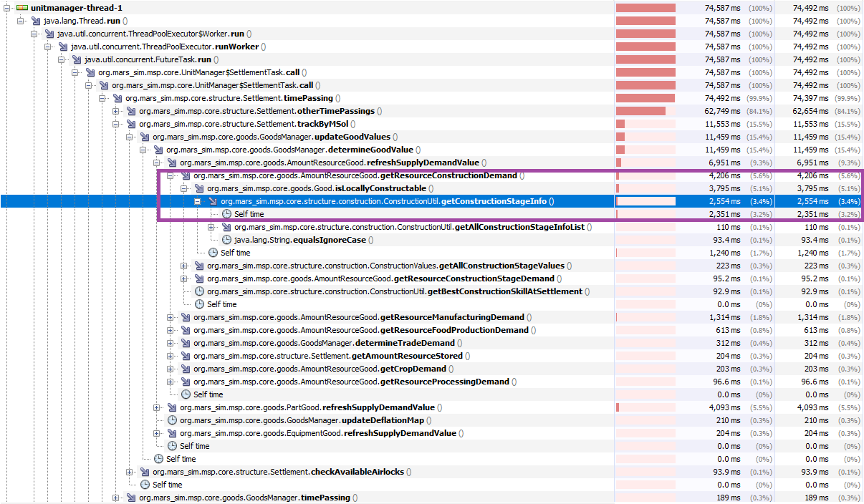Expand the Settlement.otherTimePassings node
Image resolution: width=864 pixels, height=504 pixels.
[x=115, y=111]
